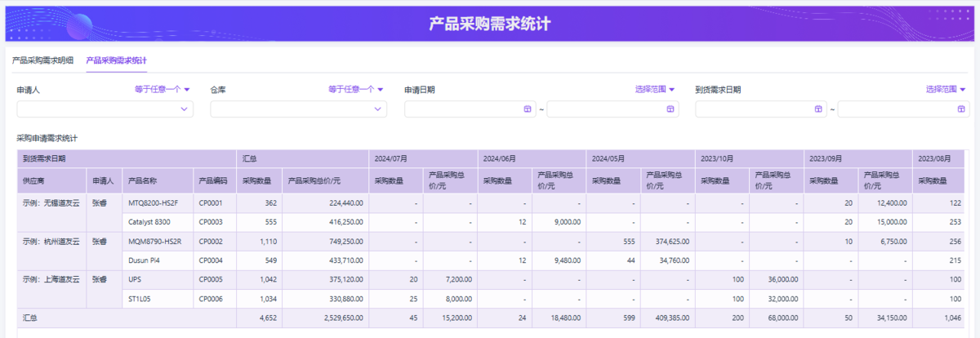Open 等于任意一个 condition for 申请人
The height and width of the screenshot is (338, 980).
point(162,90)
